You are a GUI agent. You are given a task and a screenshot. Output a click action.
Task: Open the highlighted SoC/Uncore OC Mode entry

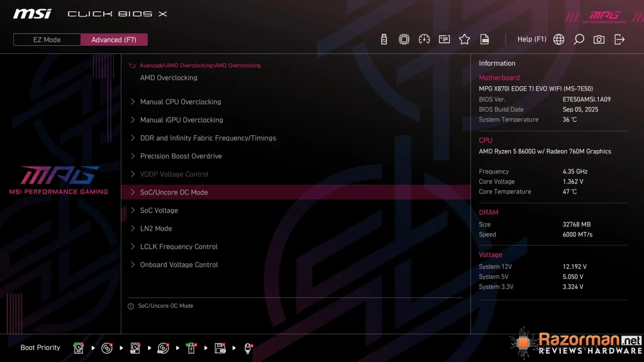(296, 192)
